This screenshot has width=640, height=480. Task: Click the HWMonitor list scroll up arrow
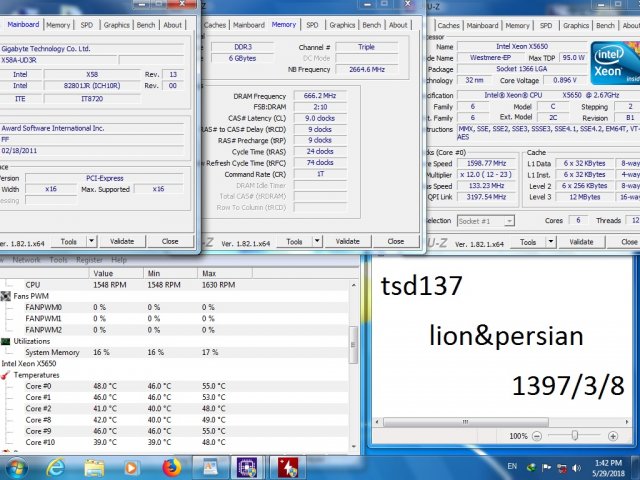(x=353, y=285)
